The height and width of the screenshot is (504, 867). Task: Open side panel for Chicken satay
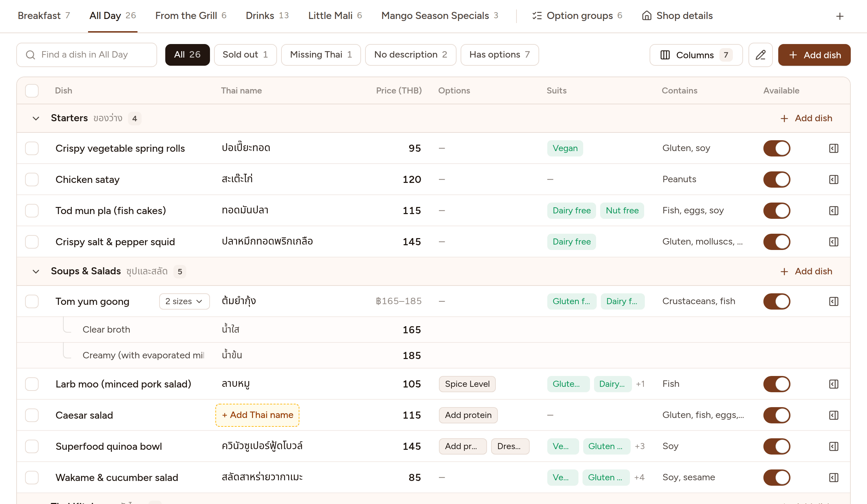pos(833,179)
